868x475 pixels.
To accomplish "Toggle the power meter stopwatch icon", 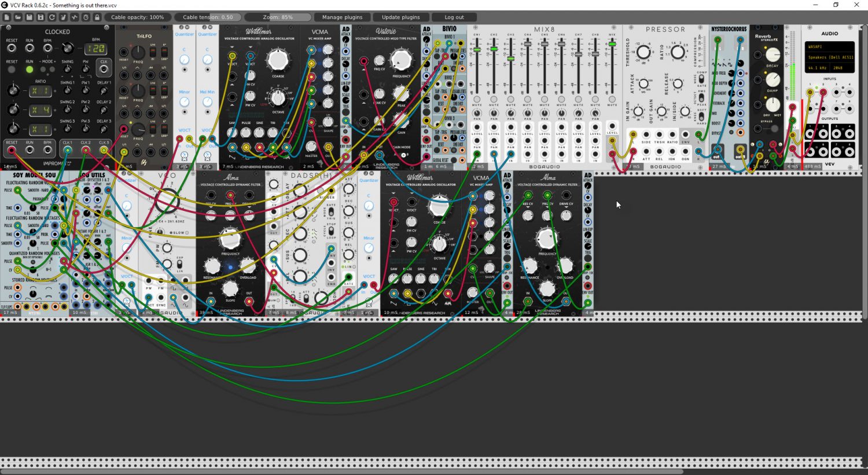I will click(86, 17).
